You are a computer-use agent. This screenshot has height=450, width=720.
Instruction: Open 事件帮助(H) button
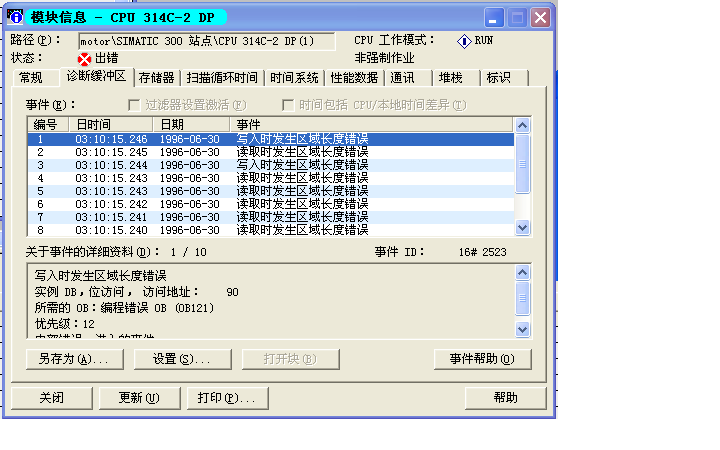[483, 359]
